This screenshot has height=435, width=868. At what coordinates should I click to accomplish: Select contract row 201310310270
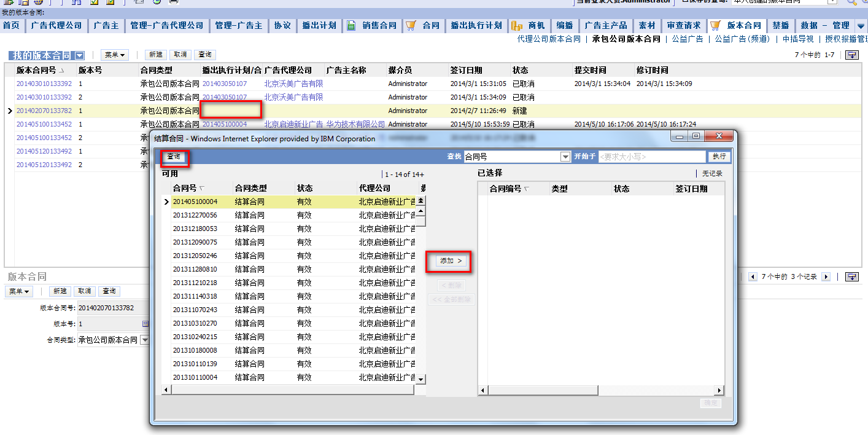pos(293,323)
